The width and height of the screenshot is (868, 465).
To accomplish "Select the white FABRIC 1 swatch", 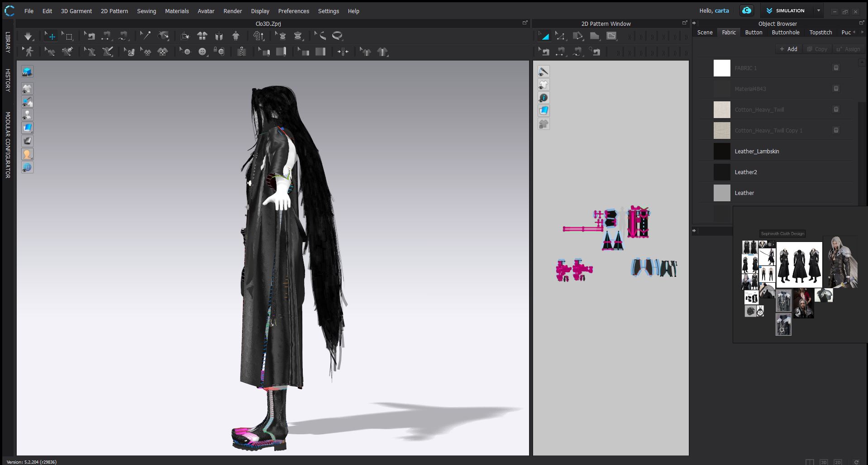I will pos(722,68).
